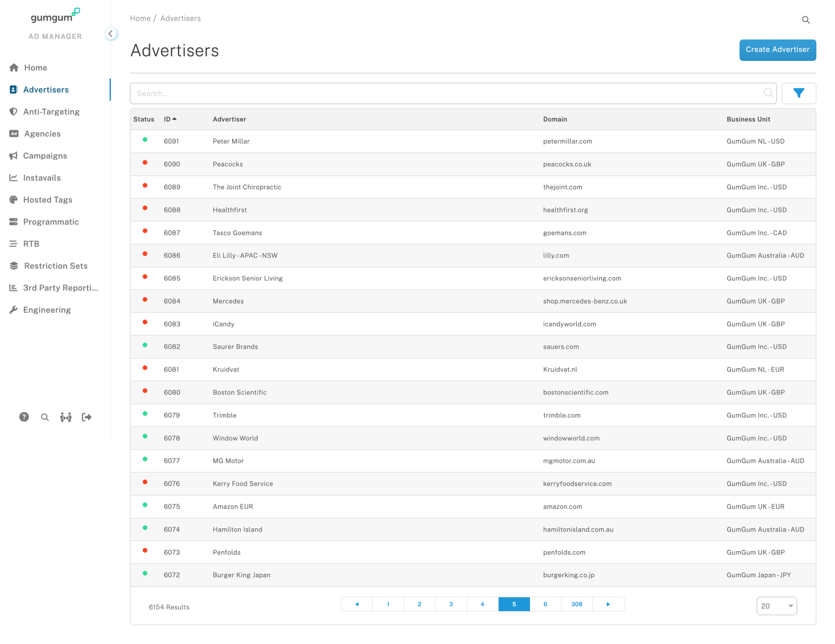This screenshot has width=835, height=644.
Task: Click the Advertiser column header
Action: tap(229, 119)
